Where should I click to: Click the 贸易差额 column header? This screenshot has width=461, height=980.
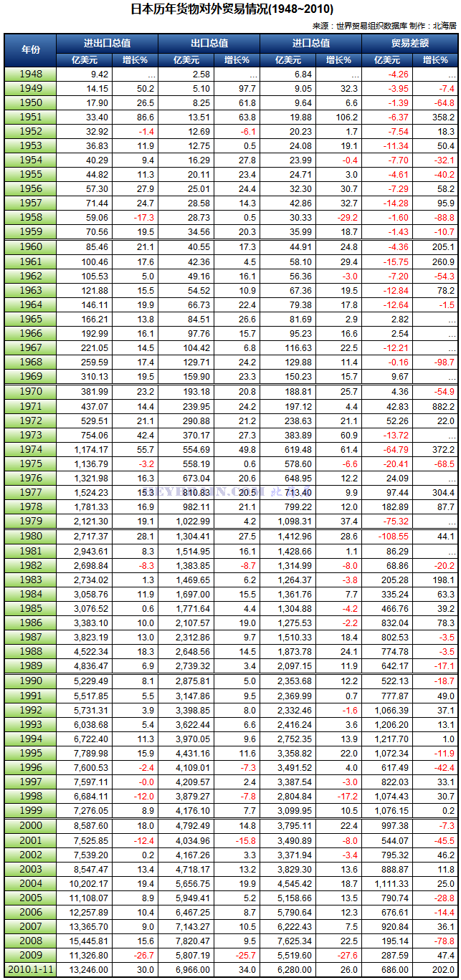410,43
